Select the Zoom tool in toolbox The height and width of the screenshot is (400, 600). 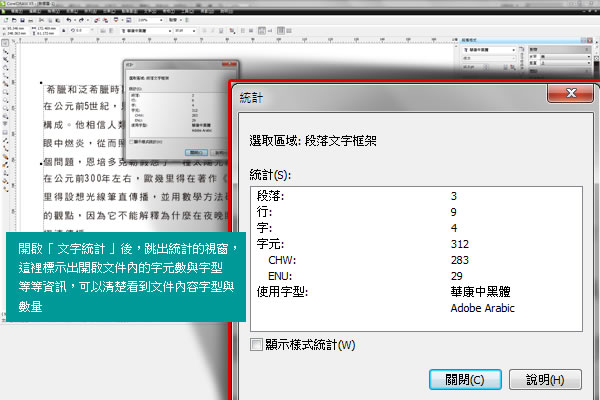coord(5,67)
